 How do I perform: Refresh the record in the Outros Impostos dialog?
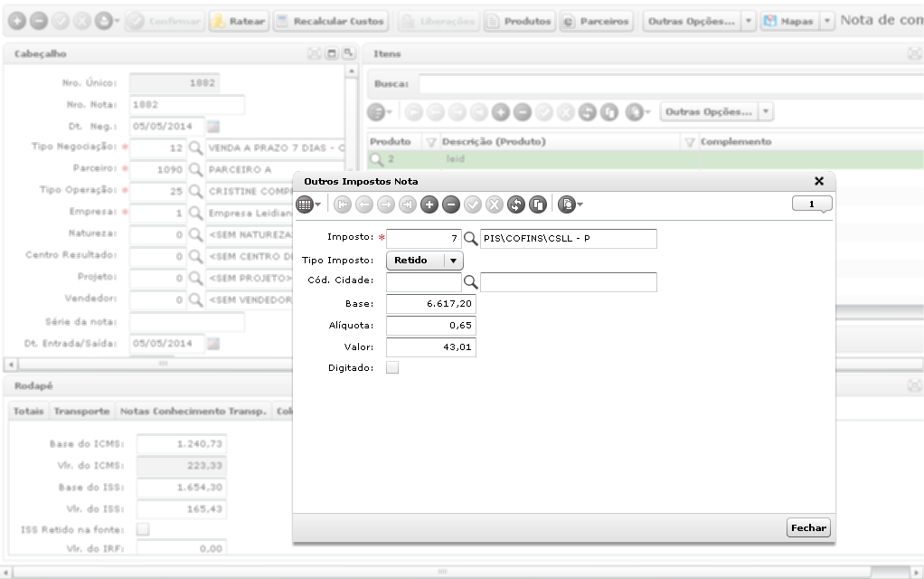click(x=515, y=204)
